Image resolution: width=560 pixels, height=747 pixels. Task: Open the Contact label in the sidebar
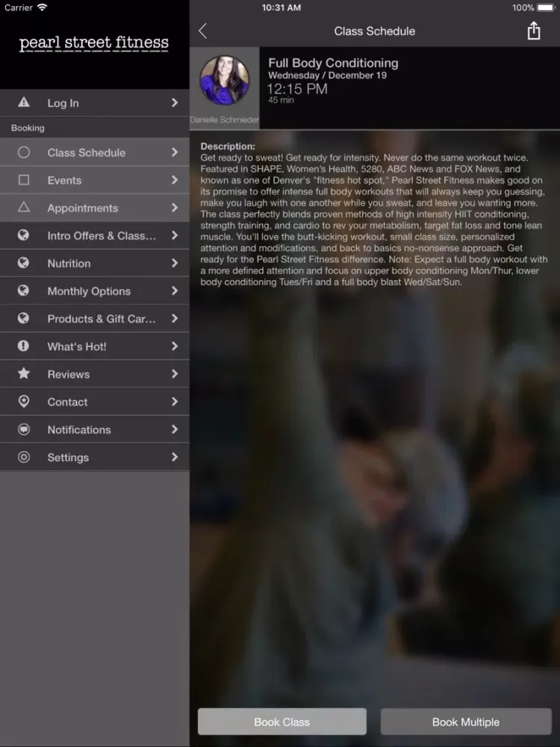[x=67, y=402]
